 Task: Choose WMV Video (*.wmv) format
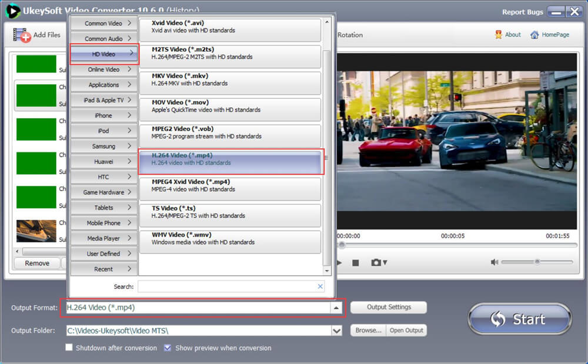(230, 242)
